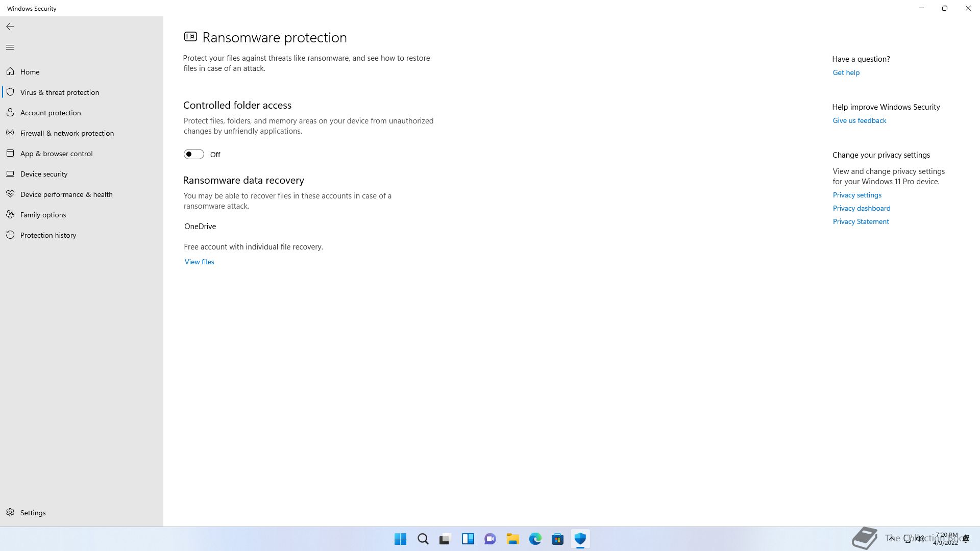Click Windows Security taskbar icon
Image resolution: width=980 pixels, height=551 pixels.
click(580, 539)
